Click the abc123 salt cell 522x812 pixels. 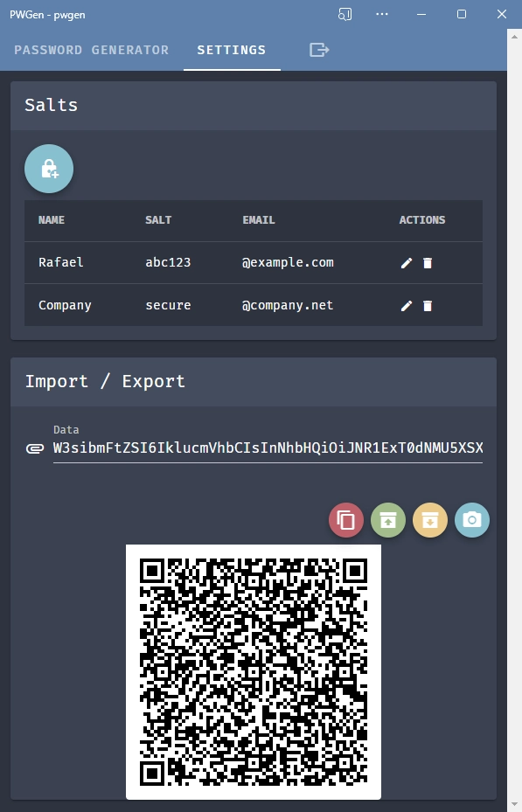(x=168, y=262)
